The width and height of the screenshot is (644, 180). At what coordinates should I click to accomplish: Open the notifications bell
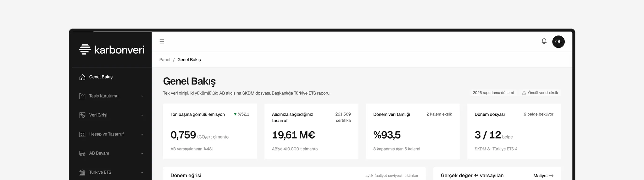click(544, 41)
